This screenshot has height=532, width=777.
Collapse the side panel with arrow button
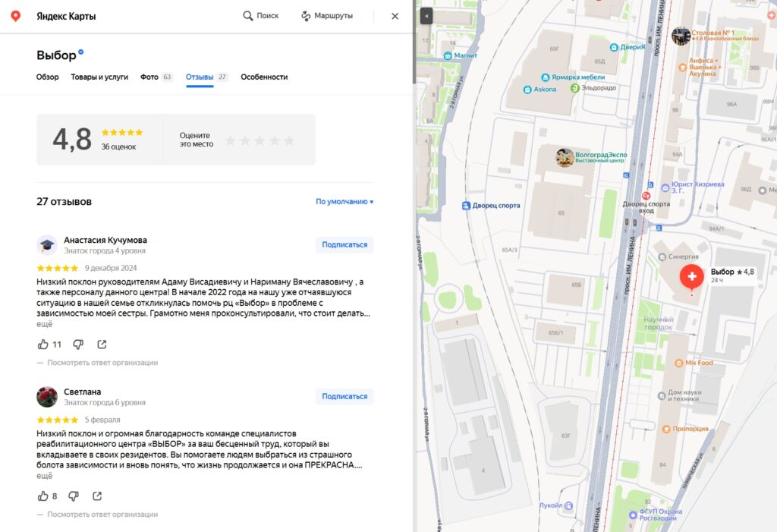click(426, 16)
